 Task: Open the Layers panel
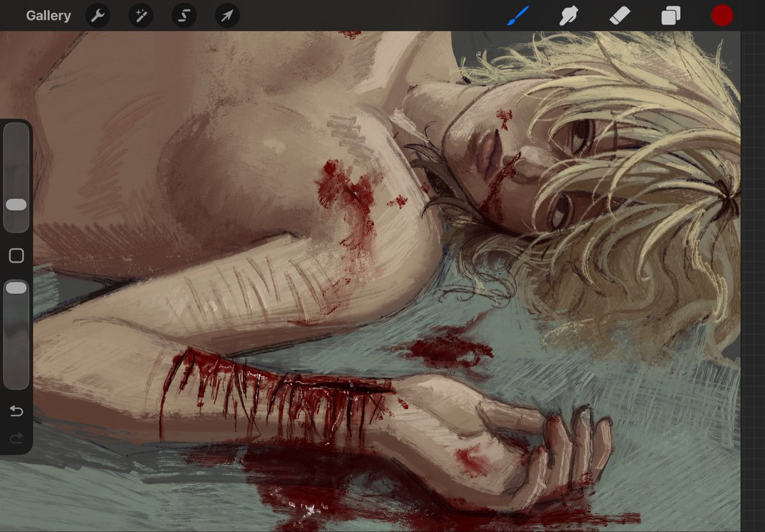pos(671,15)
